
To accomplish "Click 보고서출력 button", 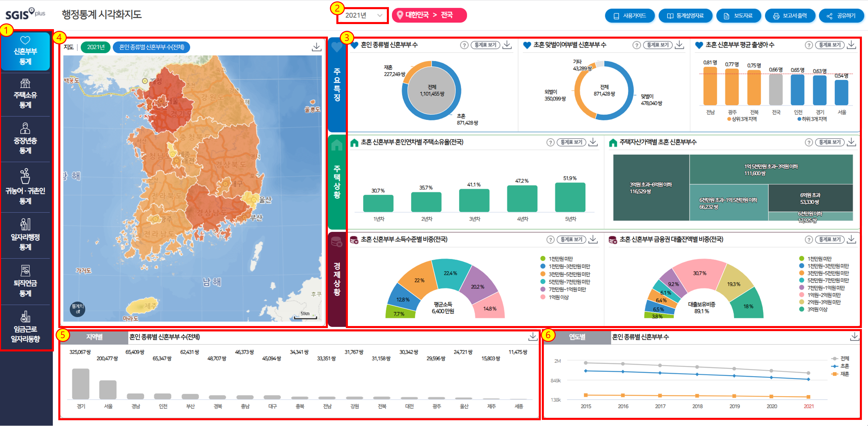I will (790, 16).
